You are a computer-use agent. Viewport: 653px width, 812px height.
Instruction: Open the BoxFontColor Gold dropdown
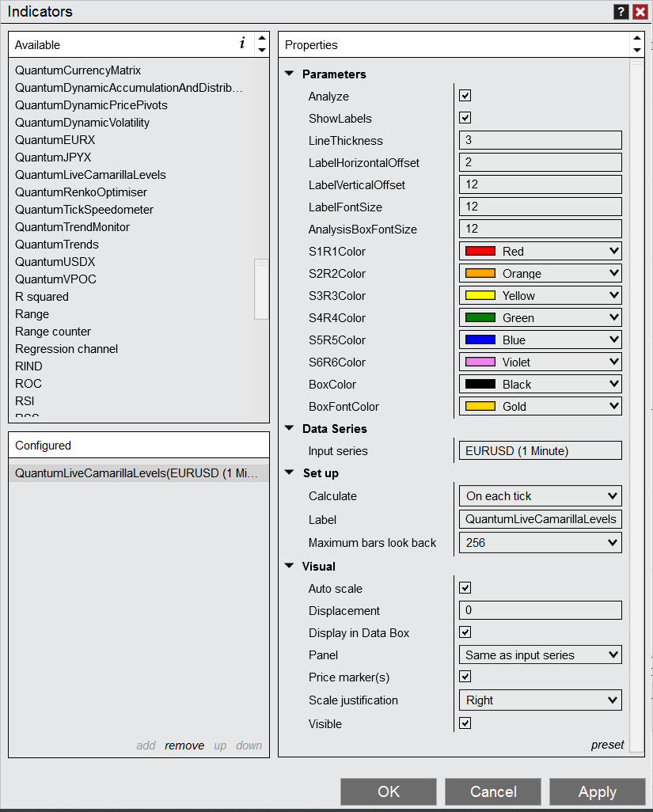click(540, 407)
